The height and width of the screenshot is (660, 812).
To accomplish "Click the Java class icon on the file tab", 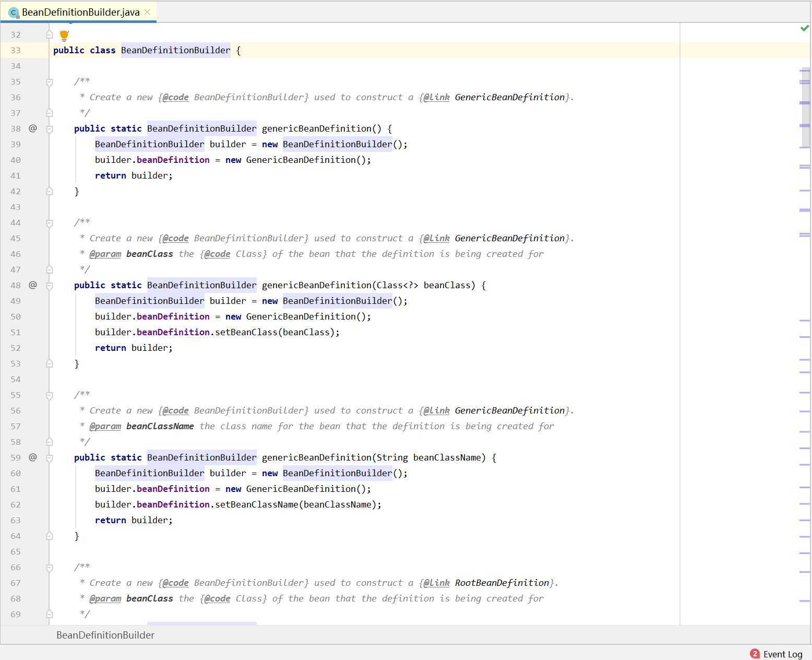I will 14,13.
